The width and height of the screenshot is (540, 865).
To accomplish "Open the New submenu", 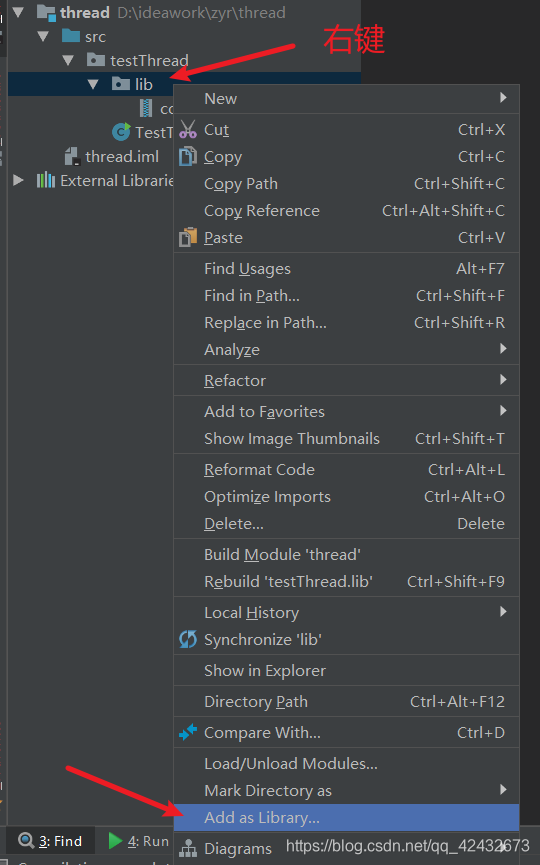I will click(346, 98).
